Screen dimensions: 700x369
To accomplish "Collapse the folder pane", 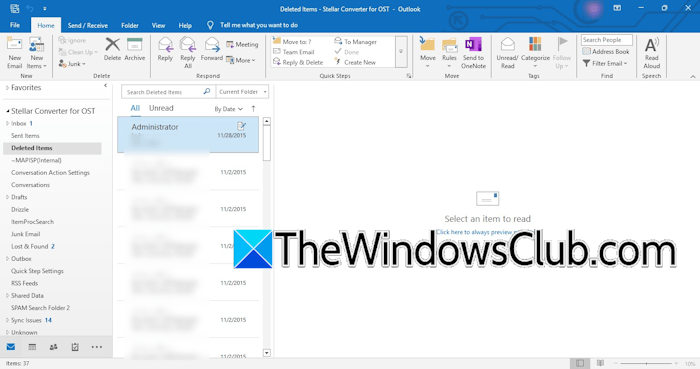I will pyautogui.click(x=105, y=85).
